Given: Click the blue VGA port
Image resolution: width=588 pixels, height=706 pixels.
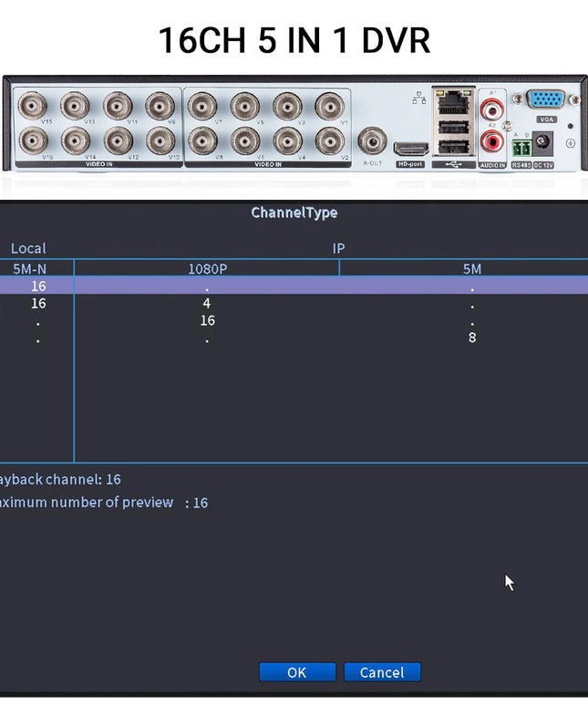Looking at the screenshot, I should (x=548, y=102).
